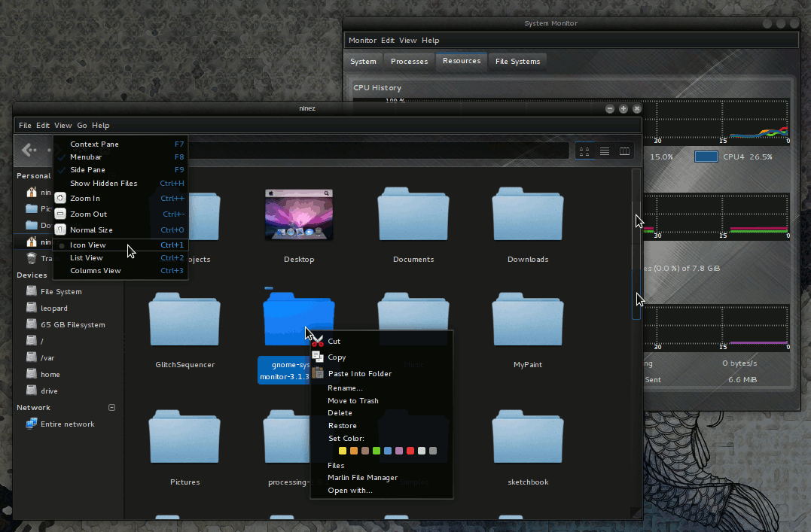Click the Entire network icon
Viewport: 811px width, 532px height.
click(32, 424)
